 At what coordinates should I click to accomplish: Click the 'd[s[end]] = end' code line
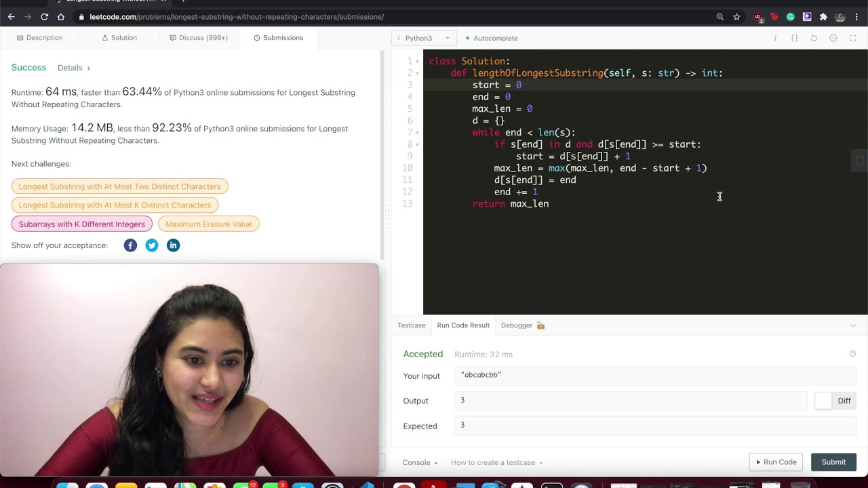tap(535, 180)
